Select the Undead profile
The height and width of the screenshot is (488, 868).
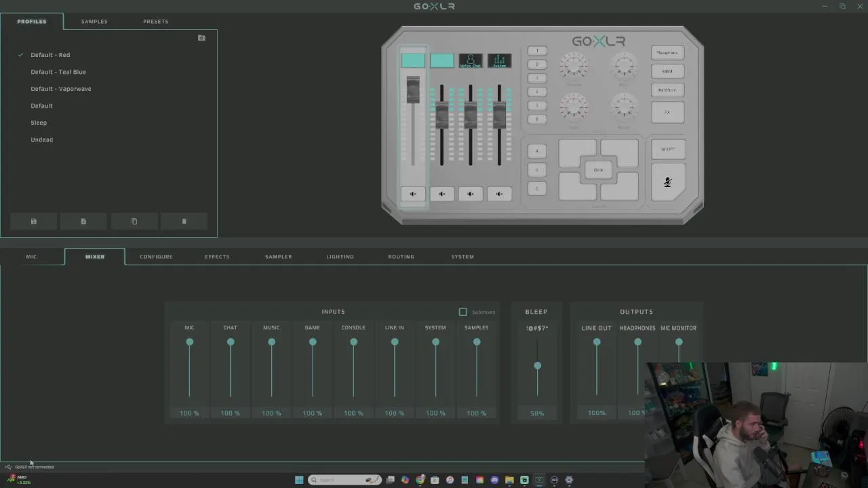pos(41,140)
